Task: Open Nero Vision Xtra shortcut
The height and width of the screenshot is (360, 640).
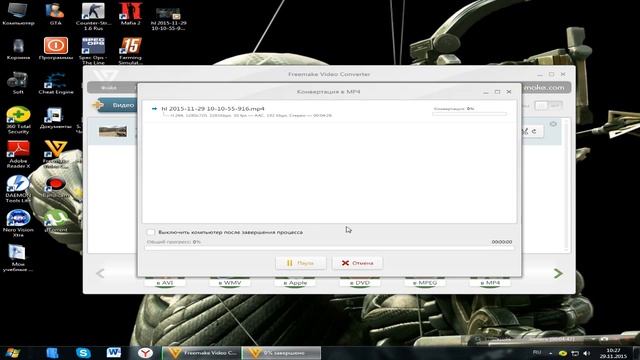Action: pos(18,223)
